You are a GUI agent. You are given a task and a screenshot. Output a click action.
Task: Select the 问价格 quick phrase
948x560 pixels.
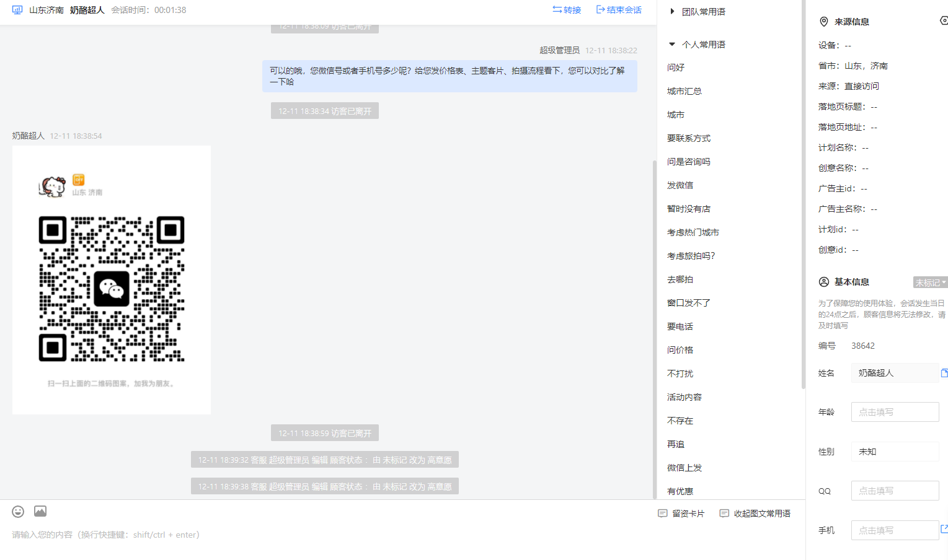680,350
